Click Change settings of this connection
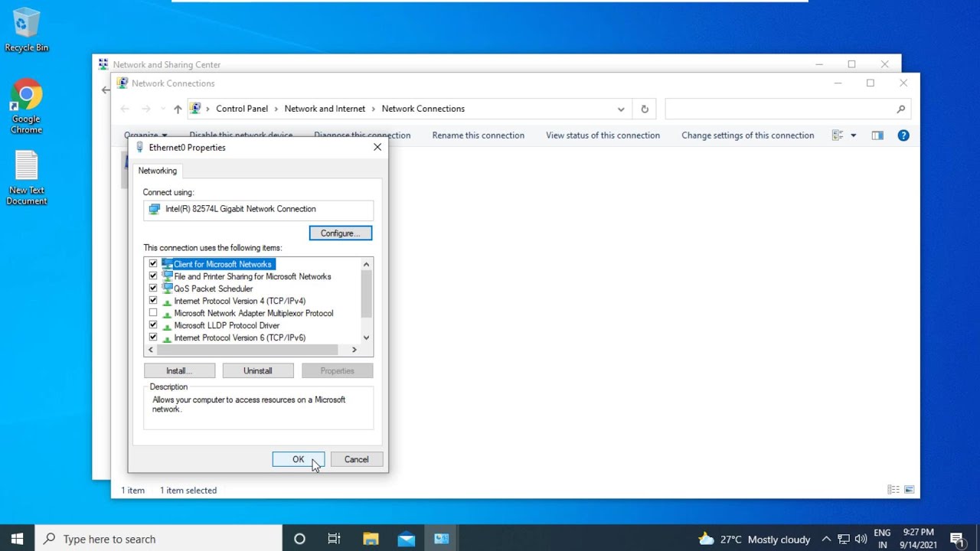 tap(748, 135)
